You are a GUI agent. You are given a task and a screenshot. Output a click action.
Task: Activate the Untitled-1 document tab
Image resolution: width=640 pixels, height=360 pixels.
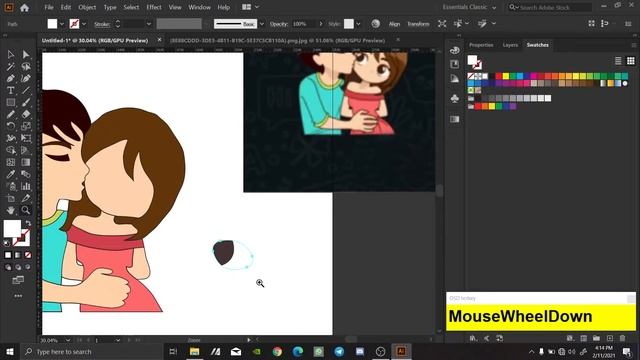[95, 40]
